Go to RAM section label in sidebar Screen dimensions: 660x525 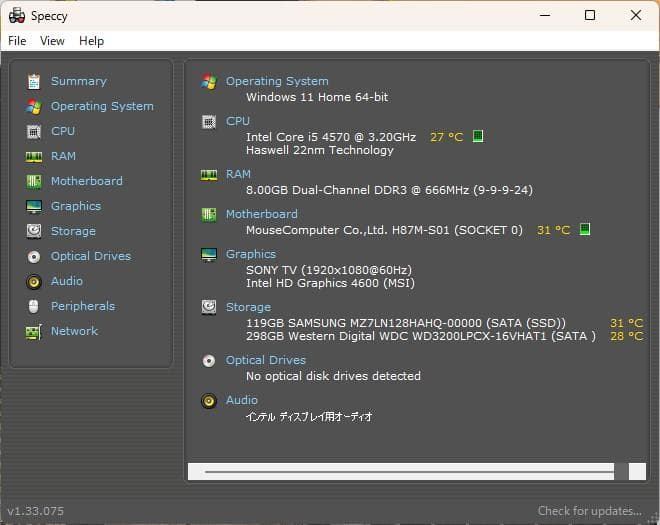(x=63, y=156)
